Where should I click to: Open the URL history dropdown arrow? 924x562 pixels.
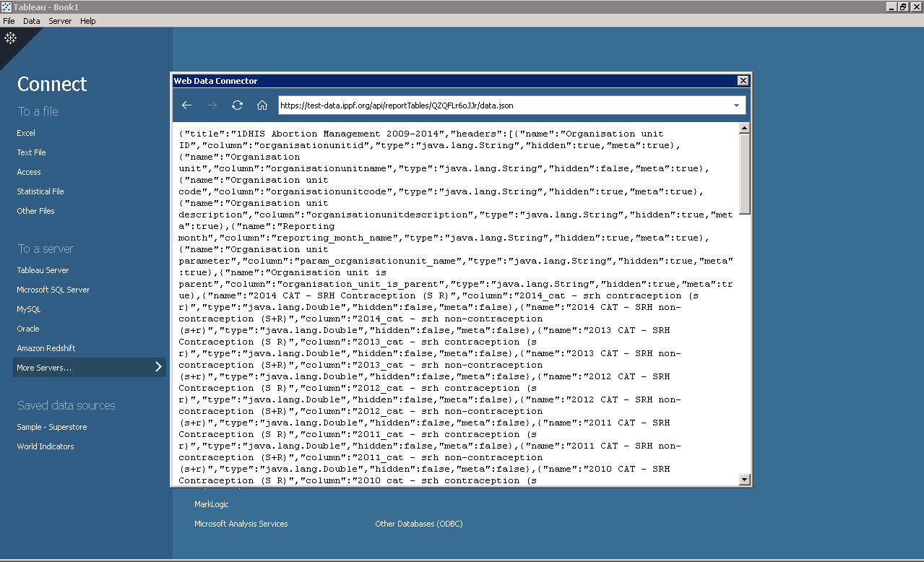click(x=736, y=105)
